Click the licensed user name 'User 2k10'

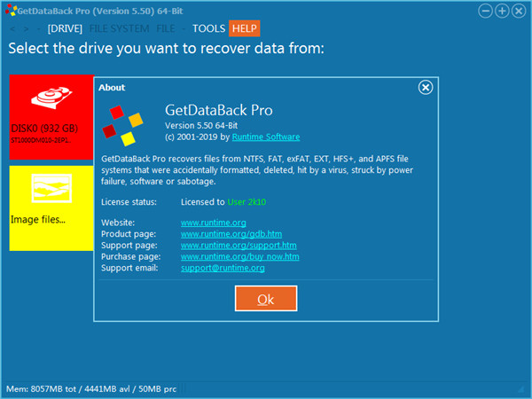tap(246, 202)
